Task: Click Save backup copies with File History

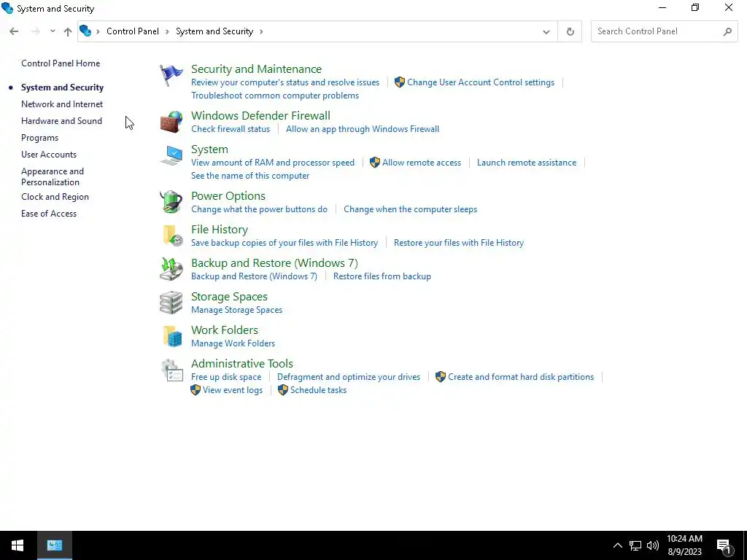Action: [285, 242]
